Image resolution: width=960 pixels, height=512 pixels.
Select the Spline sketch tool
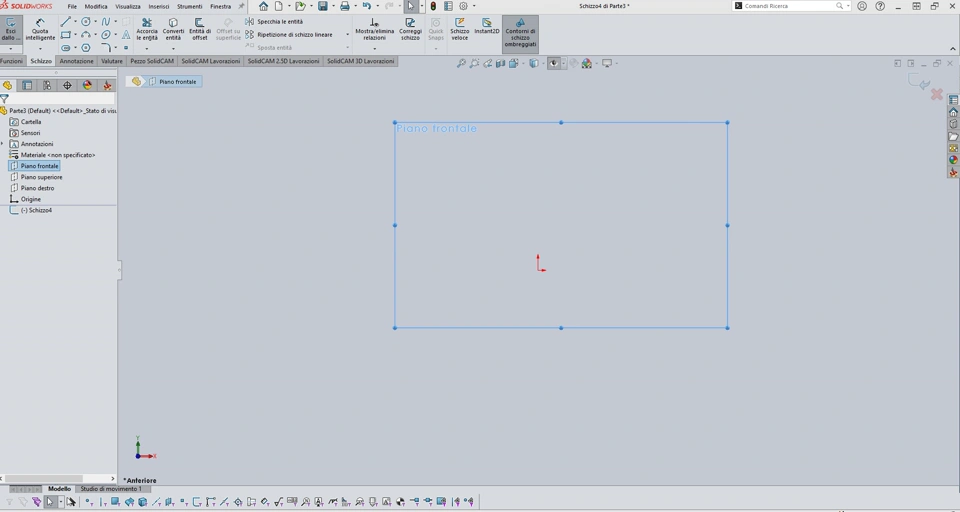pos(106,21)
